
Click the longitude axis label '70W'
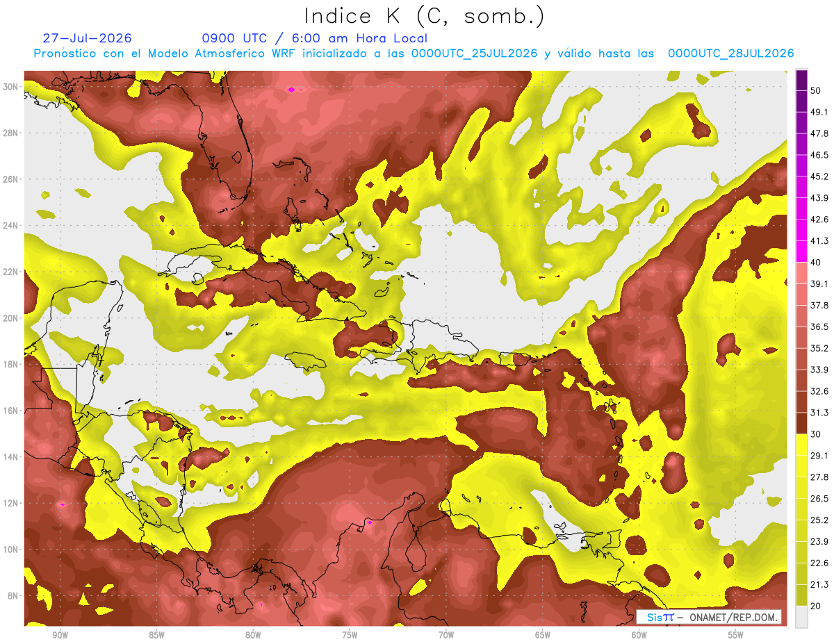[446, 635]
